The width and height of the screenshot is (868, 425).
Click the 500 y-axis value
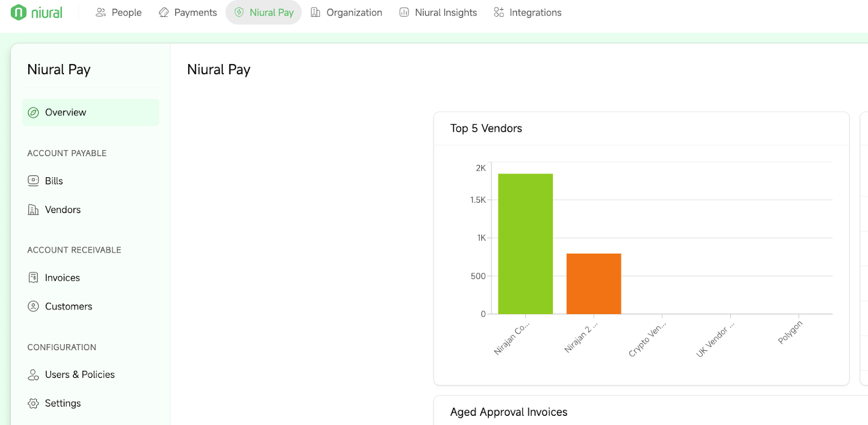point(478,276)
